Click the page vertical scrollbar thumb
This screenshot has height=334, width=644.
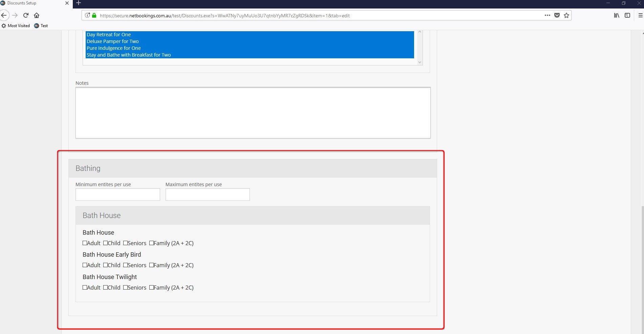click(642, 270)
